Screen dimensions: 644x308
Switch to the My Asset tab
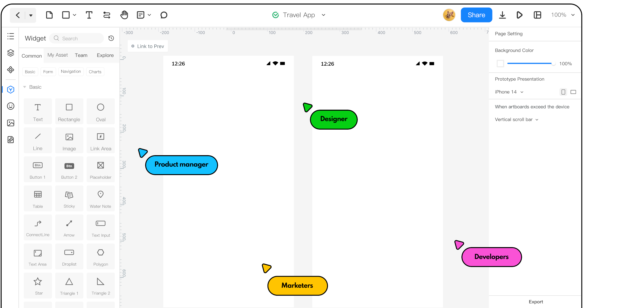pos(58,55)
